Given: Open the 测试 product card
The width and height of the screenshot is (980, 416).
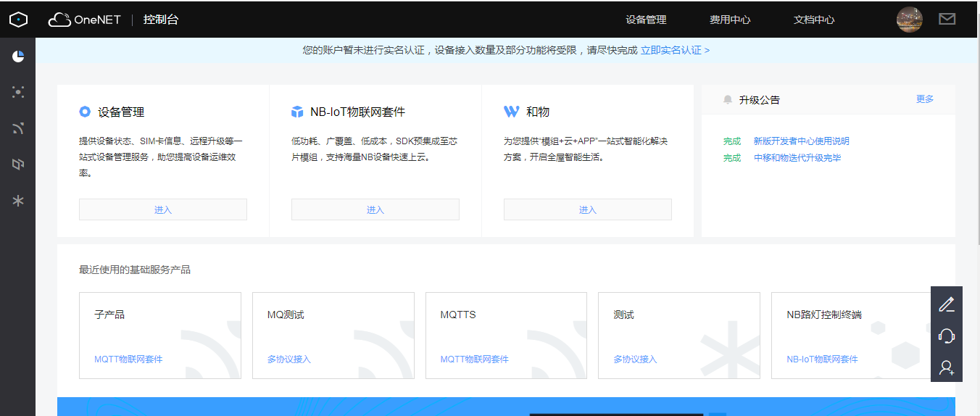Looking at the screenshot, I should pos(679,336).
